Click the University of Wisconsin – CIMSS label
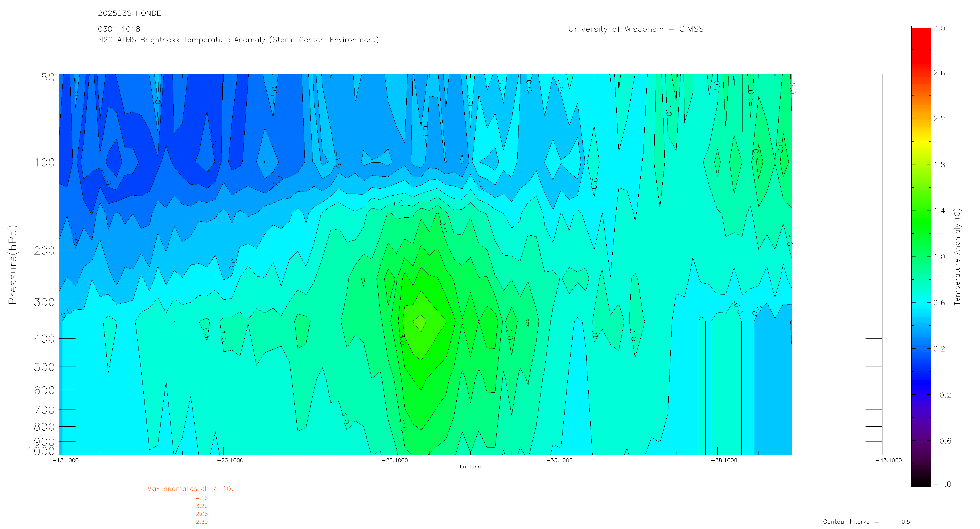Image resolution: width=980 pixels, height=529 pixels. point(636,29)
